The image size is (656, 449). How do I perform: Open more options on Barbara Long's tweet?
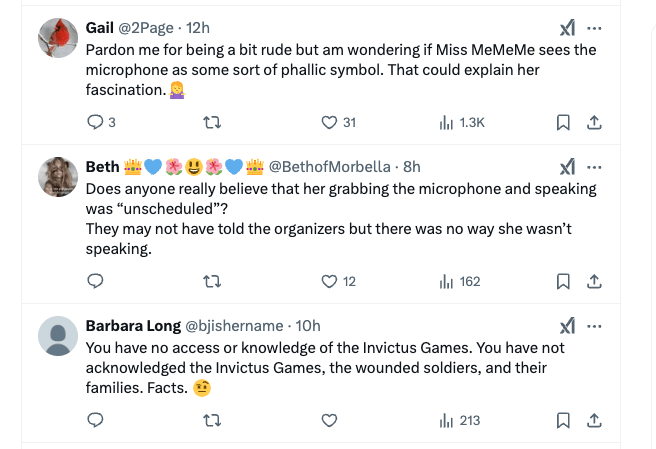[595, 326]
